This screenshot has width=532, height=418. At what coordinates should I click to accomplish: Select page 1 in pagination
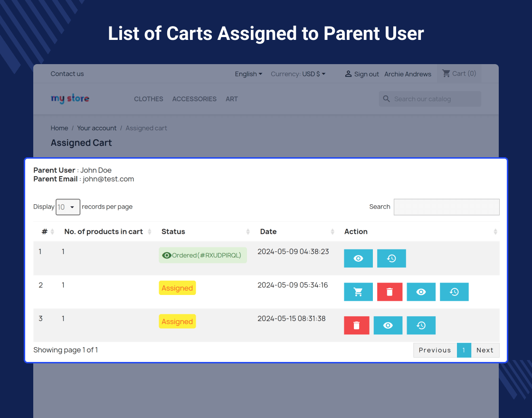click(x=464, y=350)
